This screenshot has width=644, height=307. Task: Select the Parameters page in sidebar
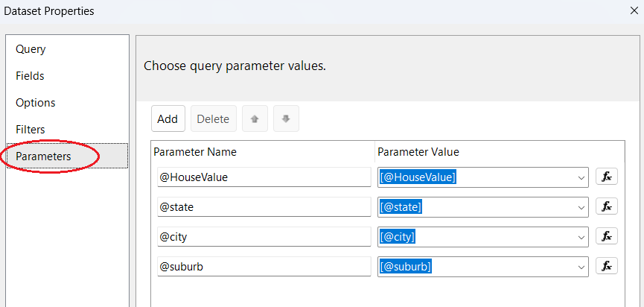(x=43, y=156)
